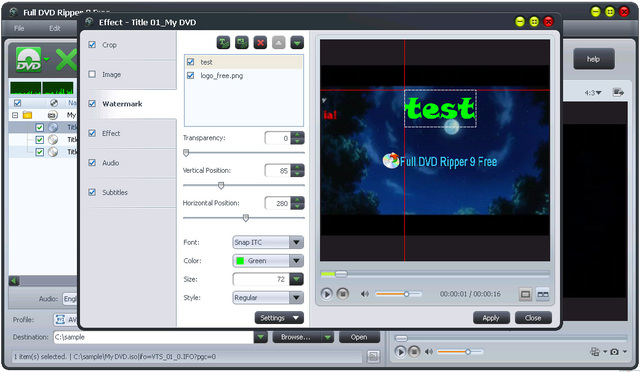
Task: Add a text watermark
Action: 223,42
